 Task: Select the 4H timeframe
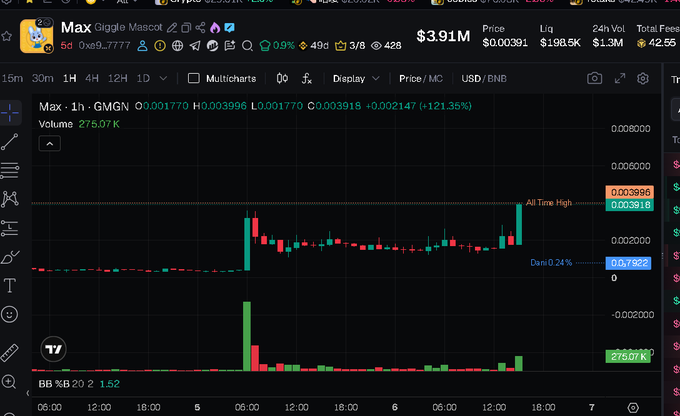click(92, 79)
